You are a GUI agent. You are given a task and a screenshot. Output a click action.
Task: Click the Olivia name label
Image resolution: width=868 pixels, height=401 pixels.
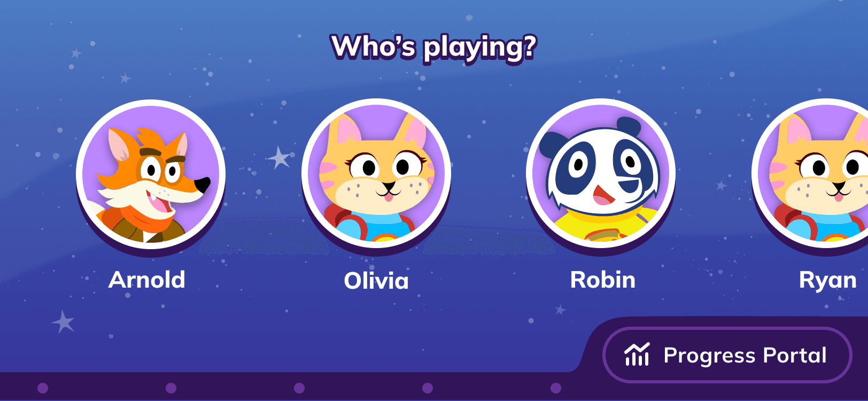(x=376, y=281)
